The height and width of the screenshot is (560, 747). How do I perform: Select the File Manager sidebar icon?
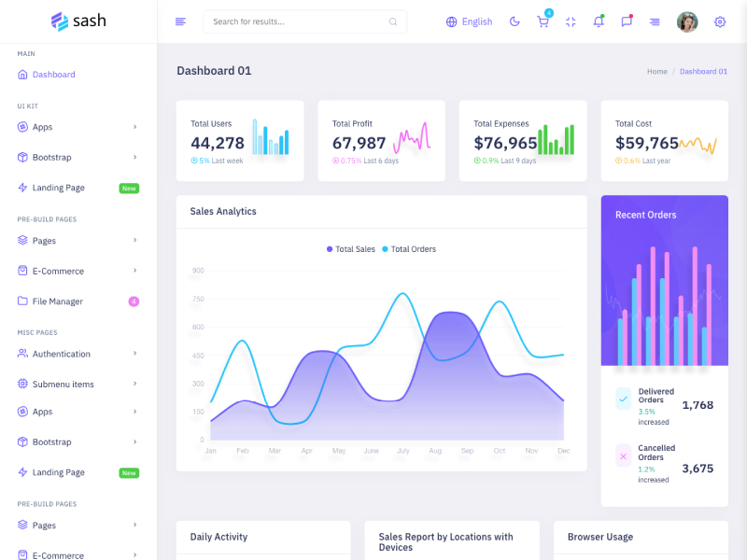(x=21, y=301)
